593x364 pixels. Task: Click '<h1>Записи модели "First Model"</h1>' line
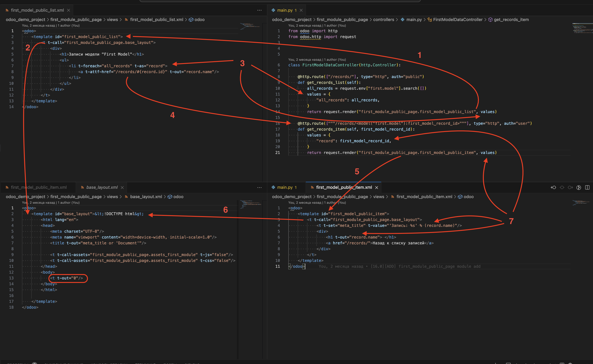pyautogui.click(x=101, y=54)
